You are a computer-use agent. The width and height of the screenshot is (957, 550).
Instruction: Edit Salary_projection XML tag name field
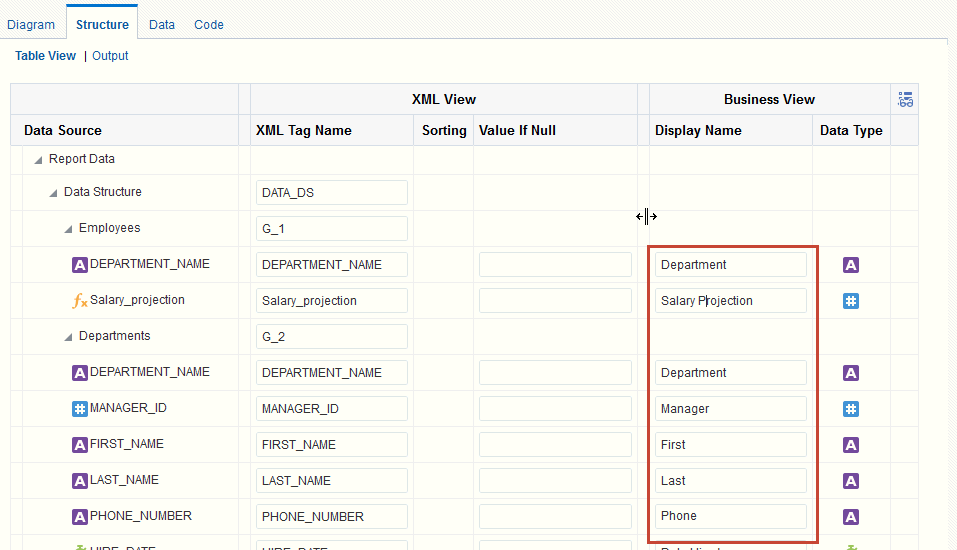coord(331,300)
